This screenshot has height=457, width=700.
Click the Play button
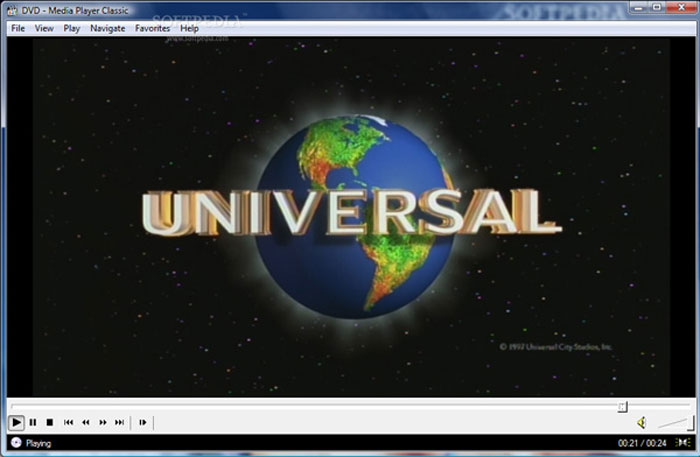tap(16, 422)
